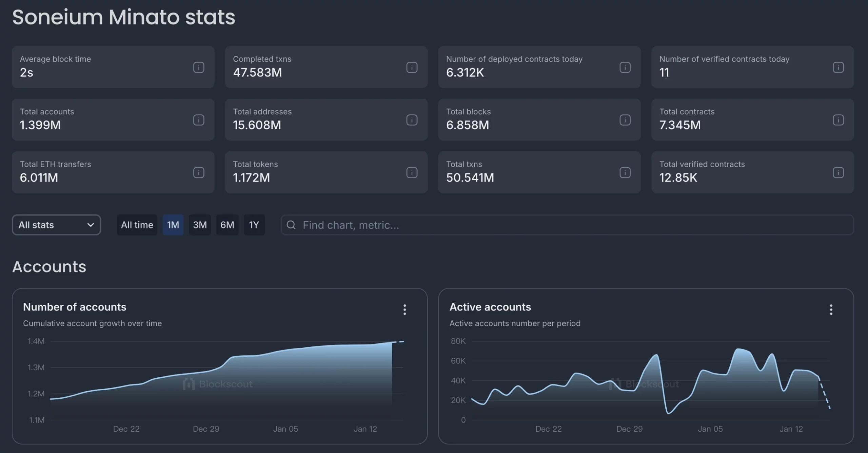Select the All time range
Screen dimensions: 868x453
(137, 225)
